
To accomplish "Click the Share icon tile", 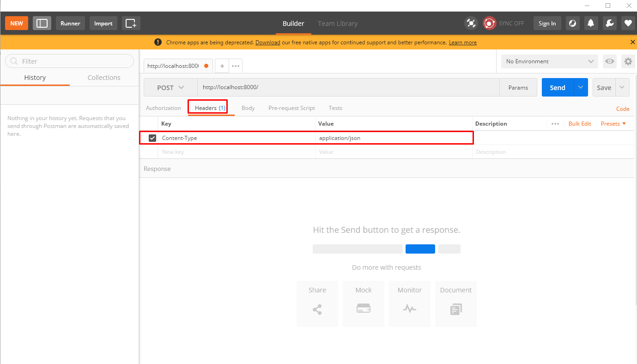I will [x=317, y=304].
